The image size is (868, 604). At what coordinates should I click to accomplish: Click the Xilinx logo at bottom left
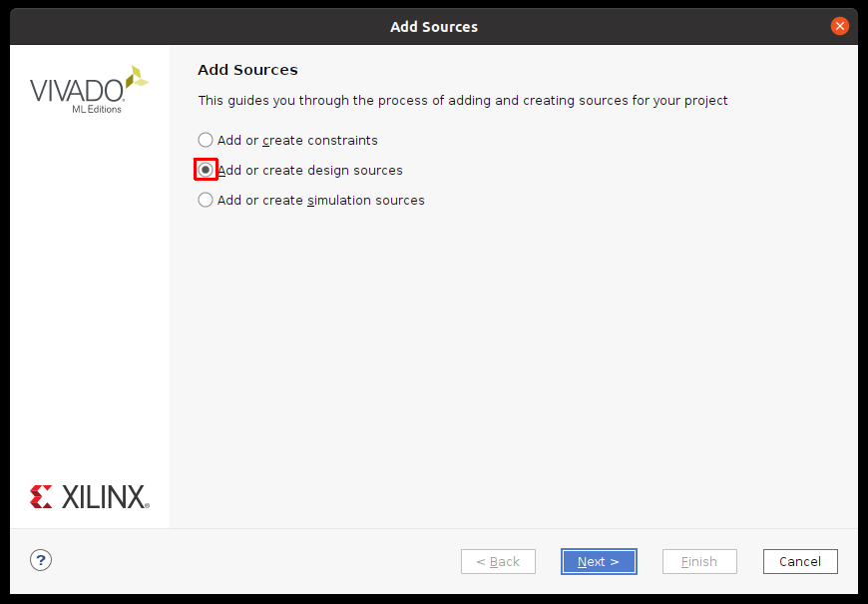pyautogui.click(x=90, y=496)
